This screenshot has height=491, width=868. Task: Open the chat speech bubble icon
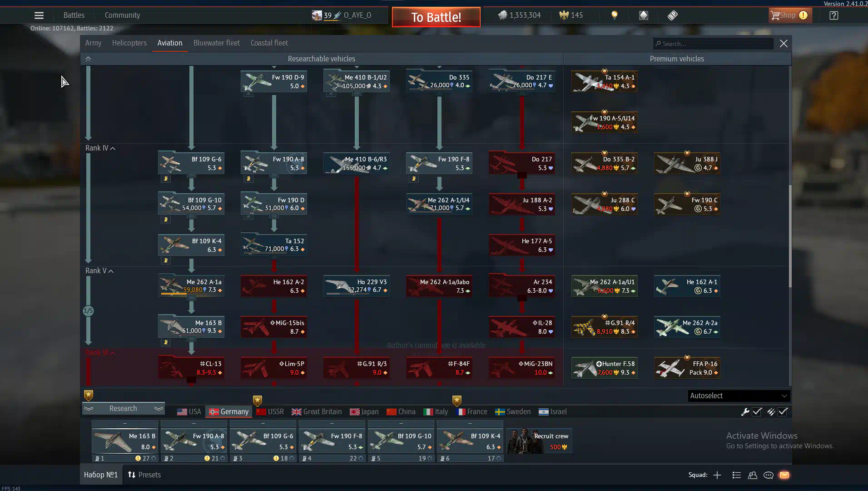[x=769, y=475]
